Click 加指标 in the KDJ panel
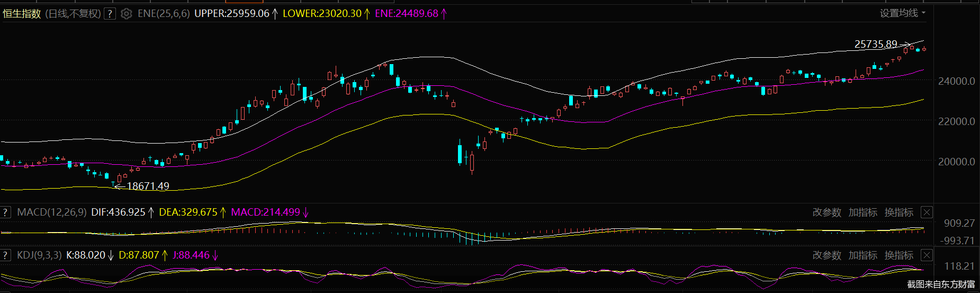This screenshot has width=980, height=293. (x=862, y=255)
